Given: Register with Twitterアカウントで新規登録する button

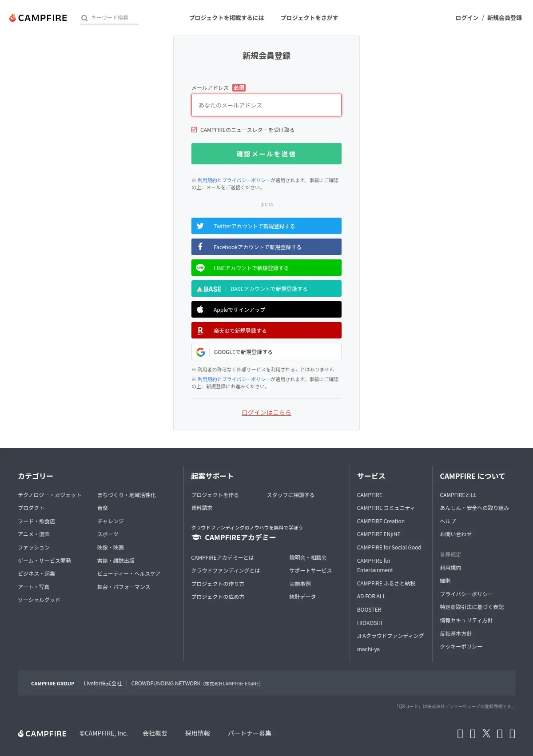Looking at the screenshot, I should tap(266, 226).
